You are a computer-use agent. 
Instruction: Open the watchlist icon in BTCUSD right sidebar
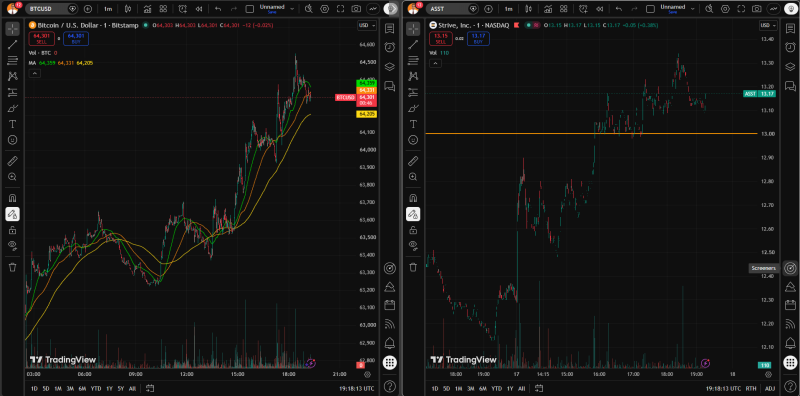[390, 28]
